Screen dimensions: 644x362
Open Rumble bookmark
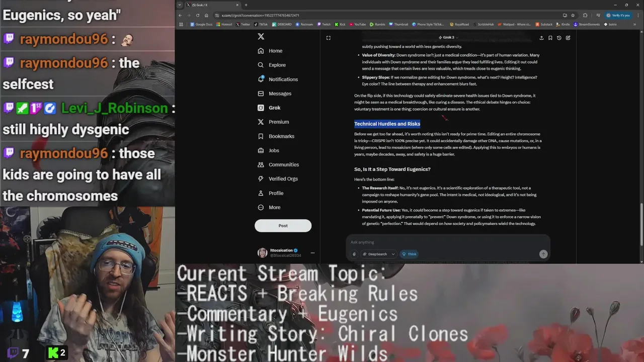point(377,24)
